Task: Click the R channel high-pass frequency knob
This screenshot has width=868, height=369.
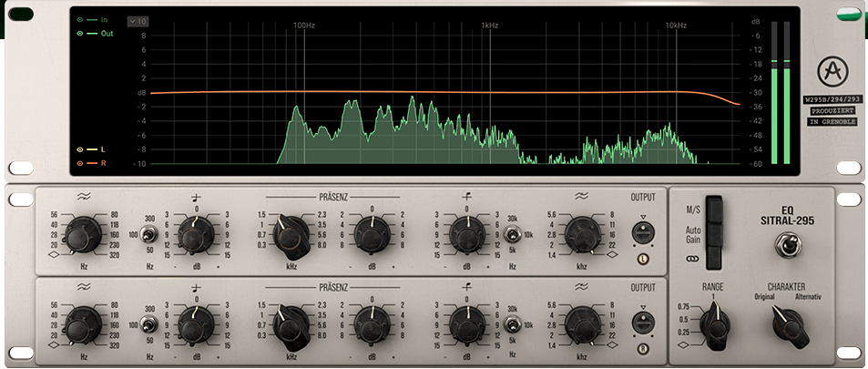Action: [x=83, y=324]
